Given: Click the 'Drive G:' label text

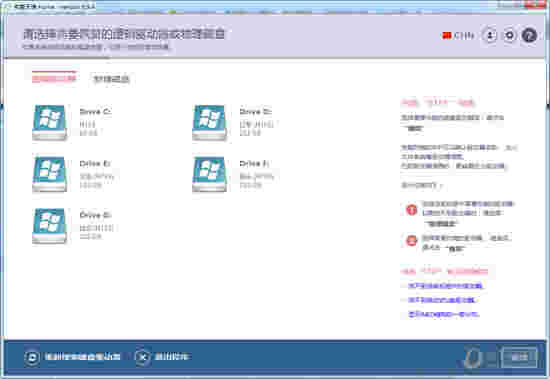Looking at the screenshot, I should [x=95, y=215].
